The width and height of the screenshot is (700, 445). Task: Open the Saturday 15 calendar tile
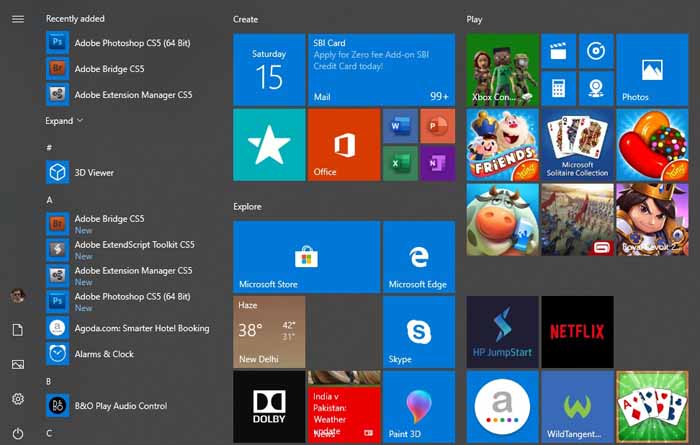(269, 70)
